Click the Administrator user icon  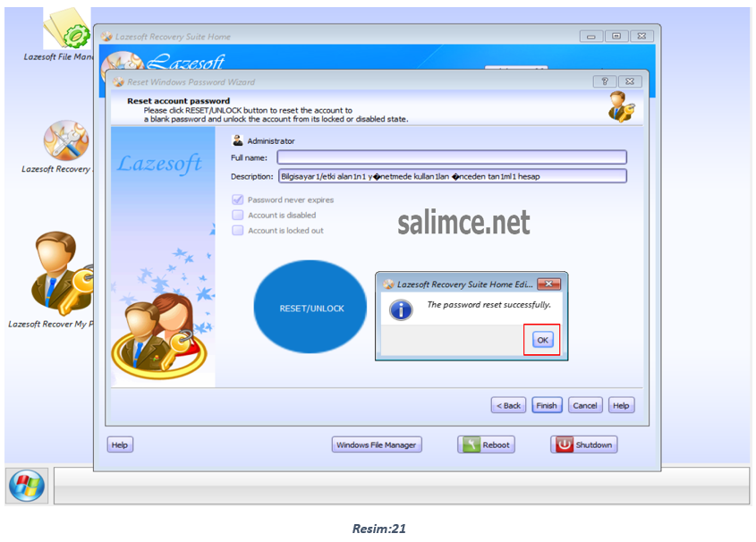click(237, 140)
